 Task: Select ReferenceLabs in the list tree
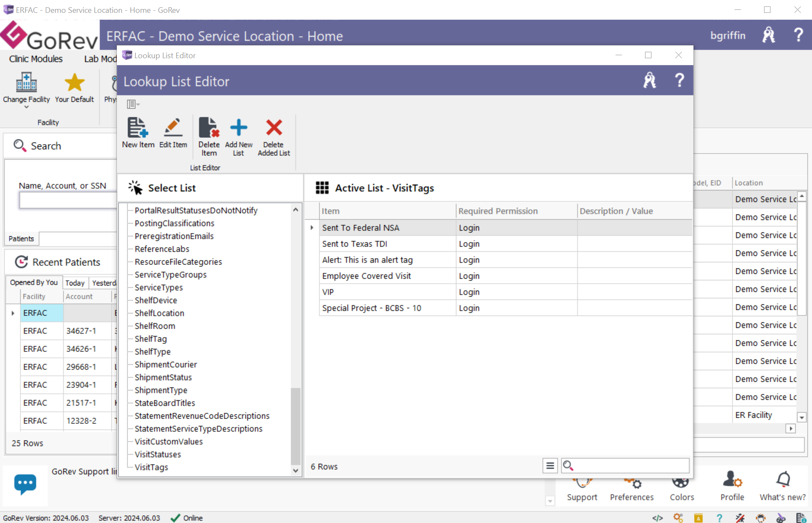[x=162, y=249]
